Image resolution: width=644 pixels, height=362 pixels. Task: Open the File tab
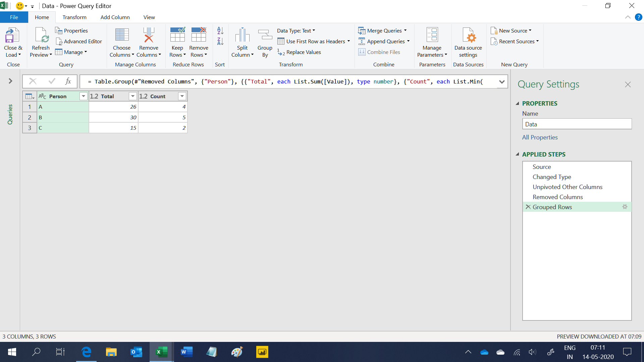[14, 17]
